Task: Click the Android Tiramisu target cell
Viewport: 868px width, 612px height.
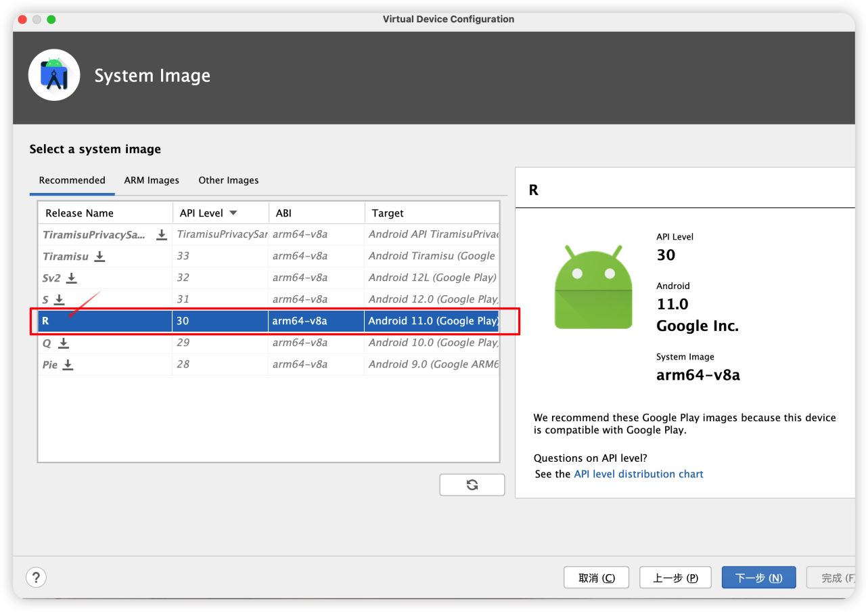Action: tap(432, 257)
